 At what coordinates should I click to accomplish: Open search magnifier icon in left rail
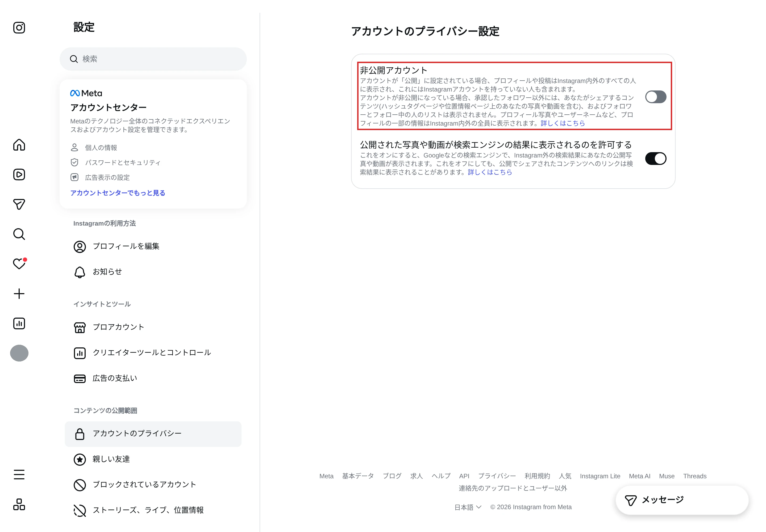point(19,234)
